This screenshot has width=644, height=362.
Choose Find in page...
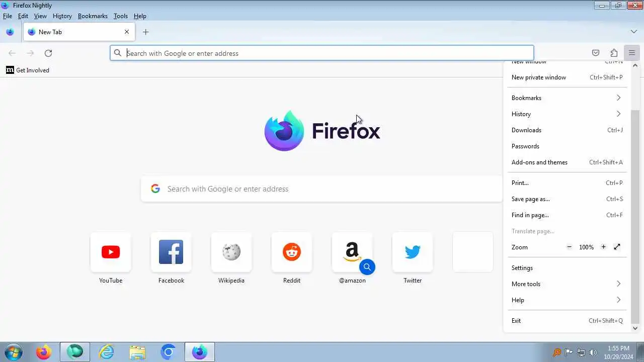567,215
